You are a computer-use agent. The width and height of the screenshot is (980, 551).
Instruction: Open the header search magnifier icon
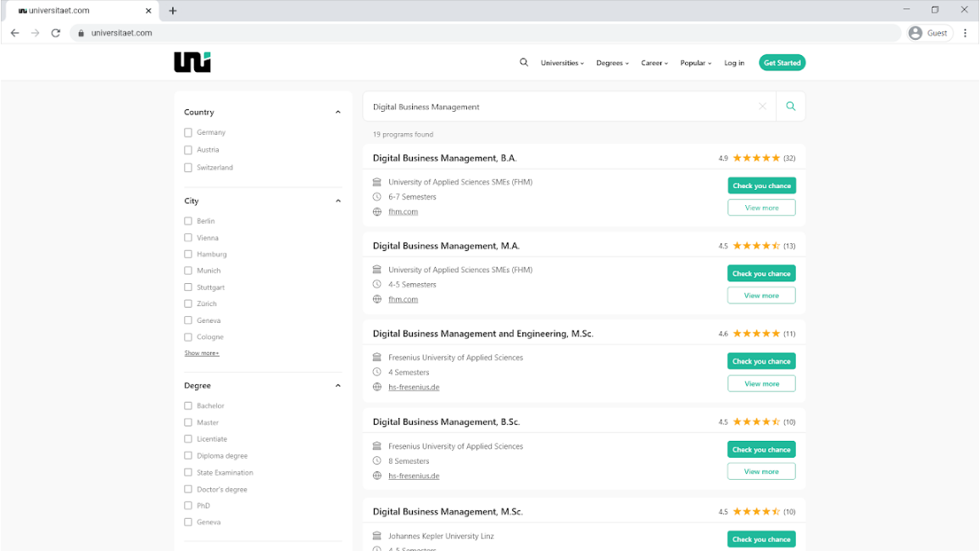pyautogui.click(x=524, y=63)
